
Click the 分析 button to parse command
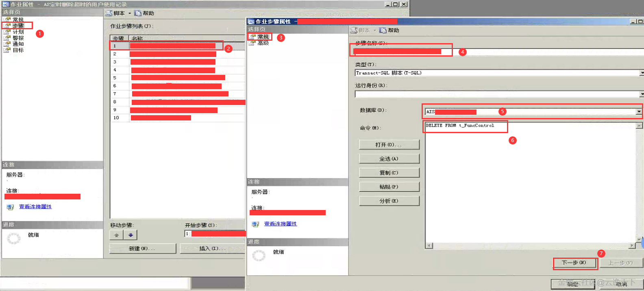coord(389,201)
